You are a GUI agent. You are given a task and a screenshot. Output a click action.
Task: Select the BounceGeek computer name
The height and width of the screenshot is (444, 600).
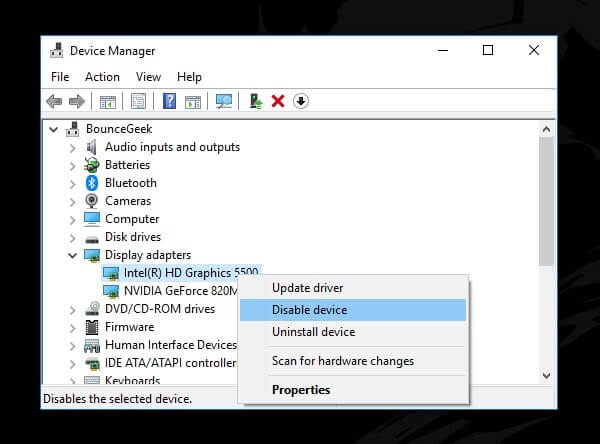(119, 129)
